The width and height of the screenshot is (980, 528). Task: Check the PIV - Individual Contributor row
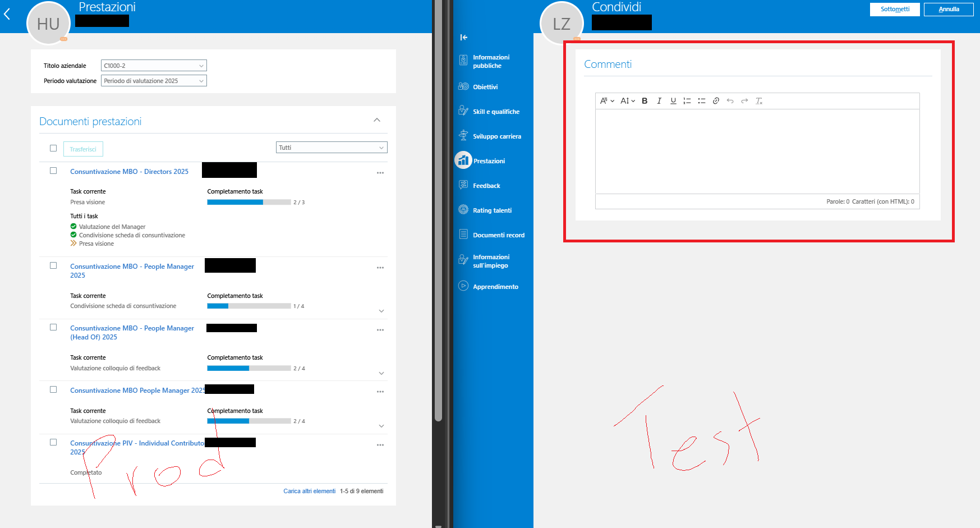53,442
